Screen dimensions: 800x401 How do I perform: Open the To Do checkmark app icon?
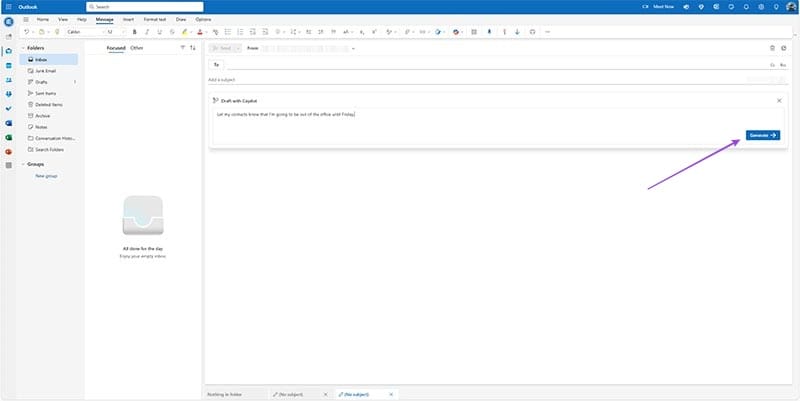click(x=8, y=109)
